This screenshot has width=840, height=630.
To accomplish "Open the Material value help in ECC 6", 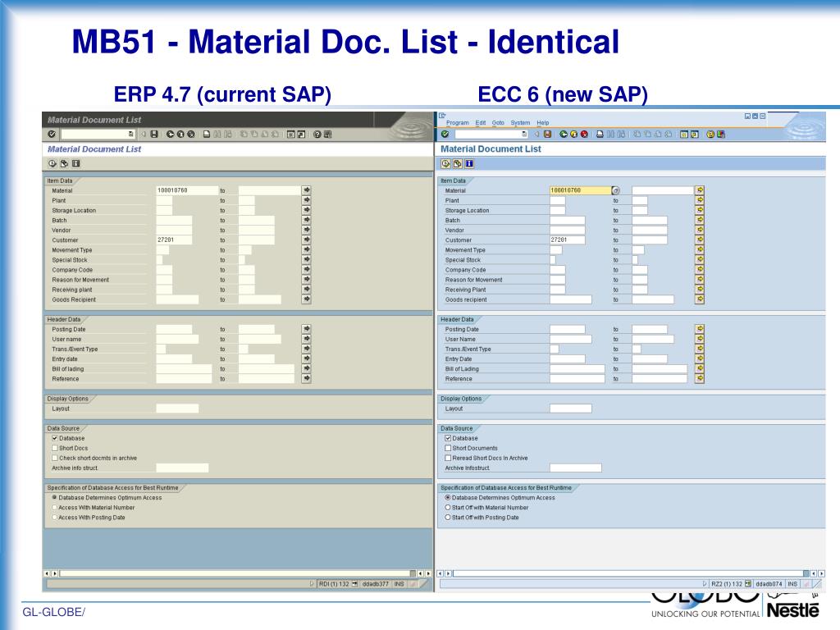I will pos(615,190).
